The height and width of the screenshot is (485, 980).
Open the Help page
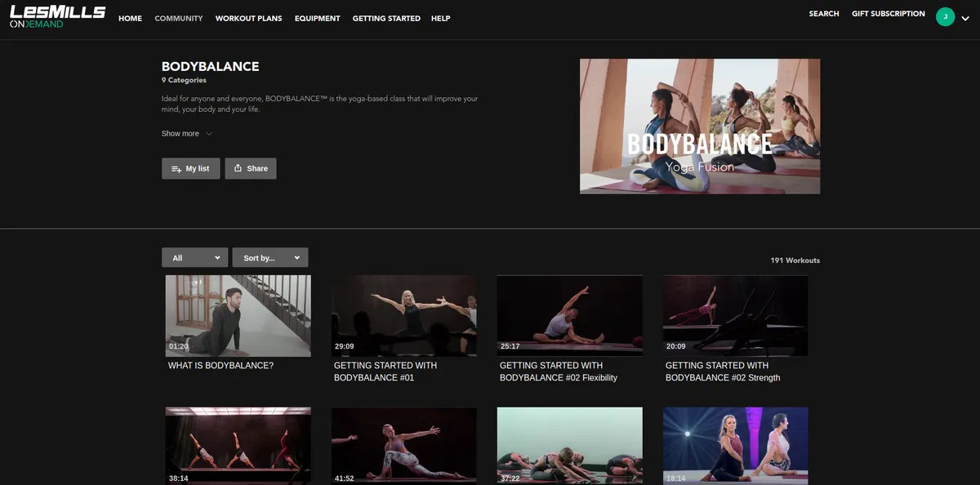tap(440, 18)
